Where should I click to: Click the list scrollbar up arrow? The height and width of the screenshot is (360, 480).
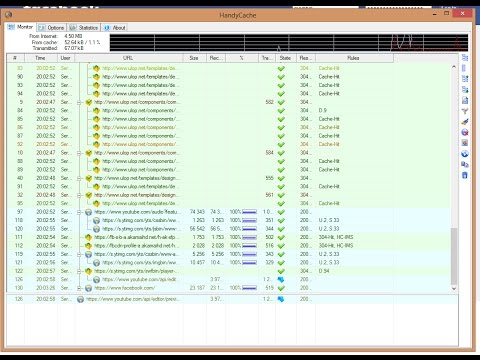click(454, 67)
